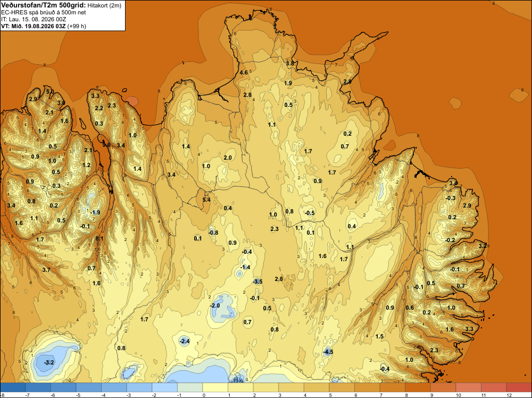
Task: Click the -0.2 temperature value
Action: coord(450,240)
